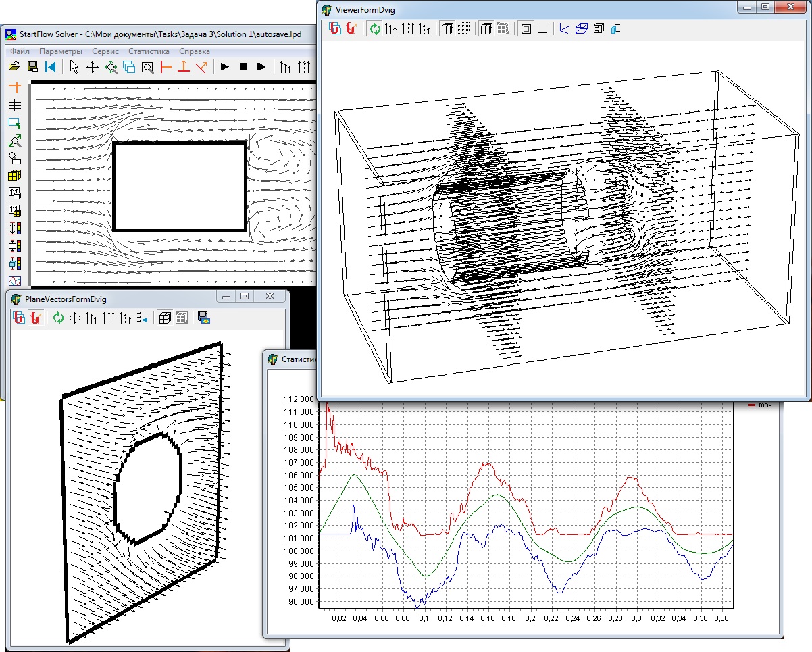Image resolution: width=812 pixels, height=652 pixels.
Task: Toggle the black grid cube in PlaneVectorsFormDvig
Action: coord(164,318)
